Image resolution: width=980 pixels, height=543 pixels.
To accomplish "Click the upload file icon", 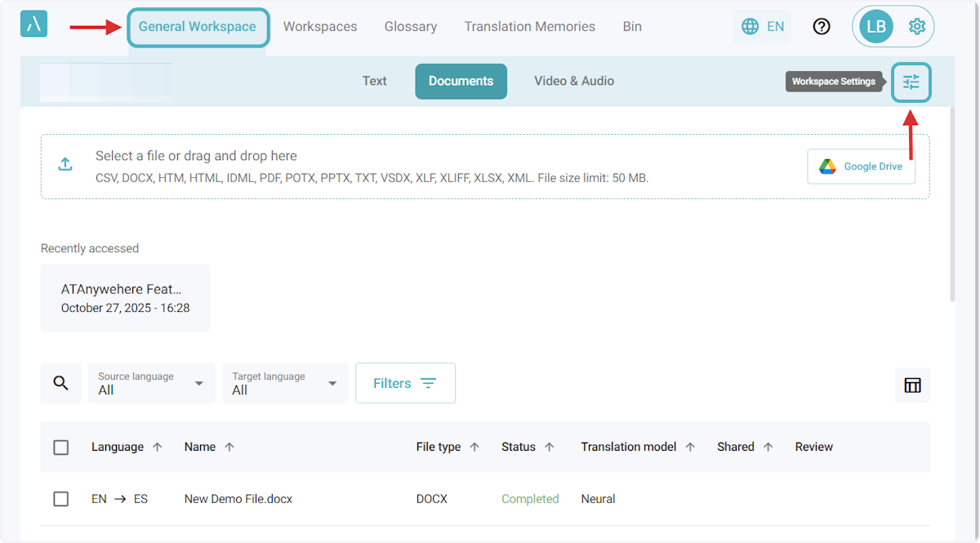I will coord(65,164).
